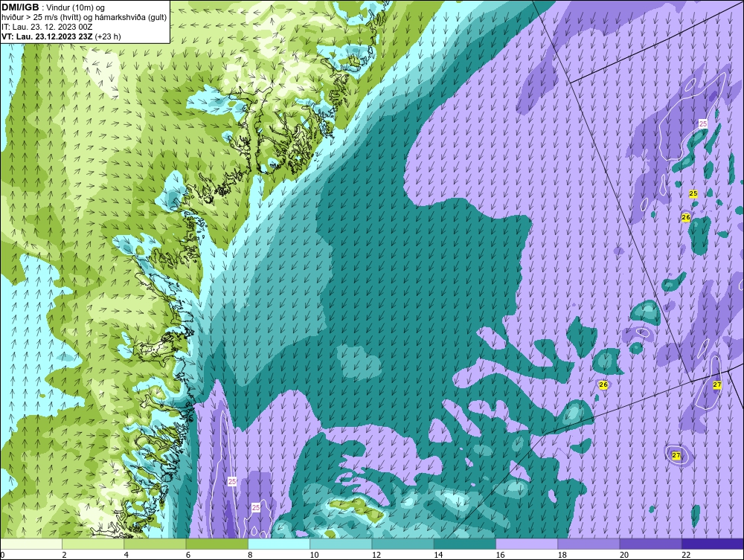Pick the 8–10 m/s light cyan legend swatch
744x560 pixels.
tap(279, 544)
